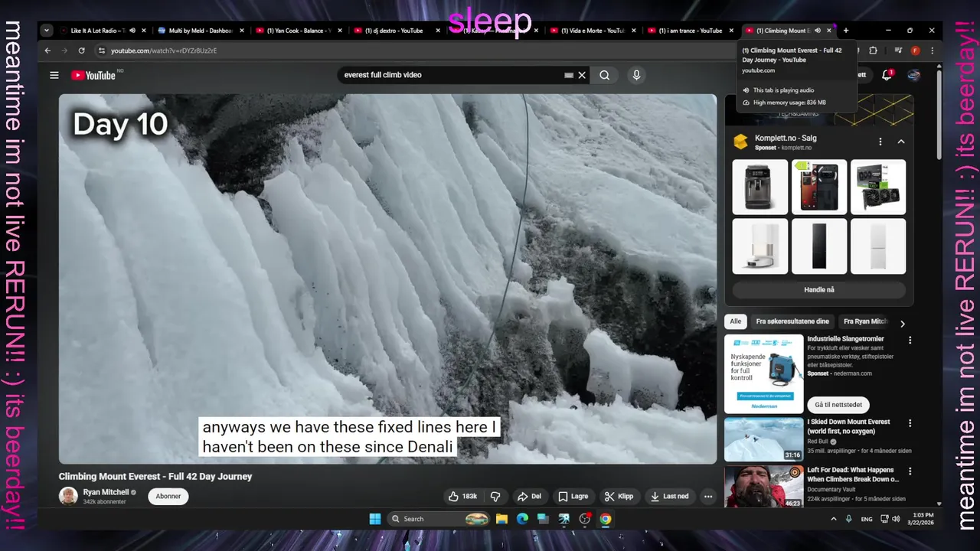Screen dimensions: 980x551
Task: Open File Explorer from taskbar
Action: pos(501,519)
